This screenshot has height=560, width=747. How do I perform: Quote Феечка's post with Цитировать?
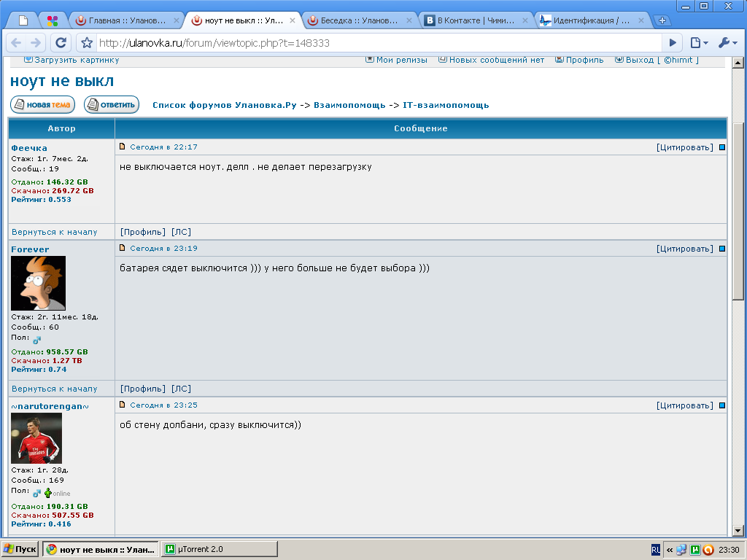pos(684,147)
